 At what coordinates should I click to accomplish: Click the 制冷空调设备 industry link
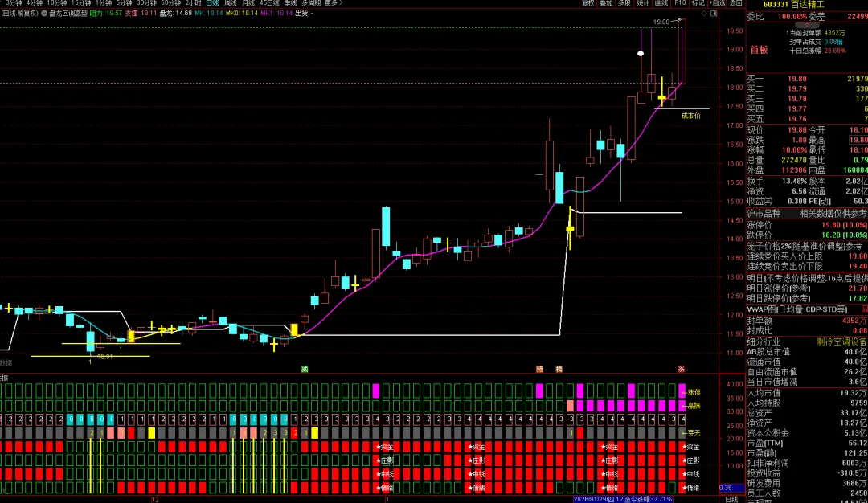842,342
